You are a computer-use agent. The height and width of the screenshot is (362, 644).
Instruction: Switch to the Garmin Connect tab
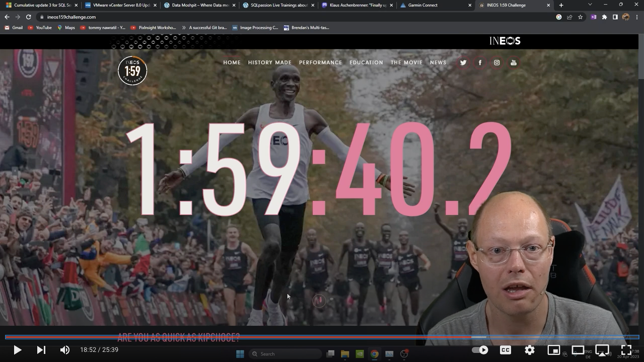(422, 5)
